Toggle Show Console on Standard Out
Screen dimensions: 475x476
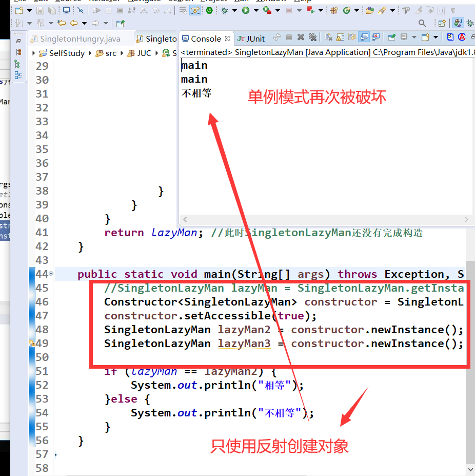coord(364,37)
